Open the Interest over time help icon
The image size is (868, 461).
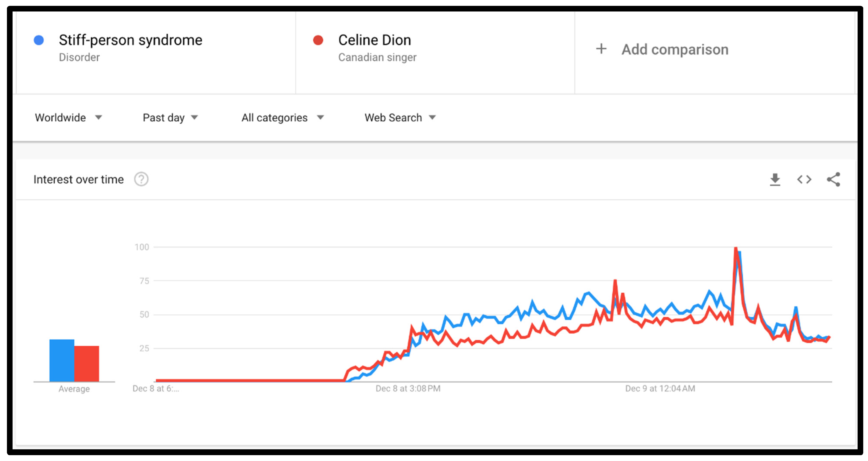click(141, 179)
